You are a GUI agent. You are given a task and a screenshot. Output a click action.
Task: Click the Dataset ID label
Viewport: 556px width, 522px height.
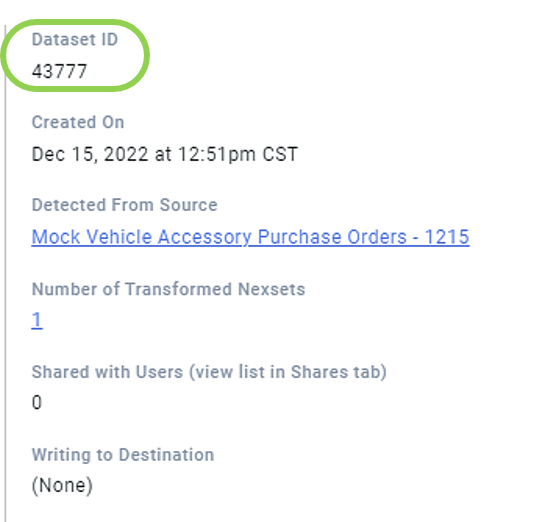pos(75,39)
